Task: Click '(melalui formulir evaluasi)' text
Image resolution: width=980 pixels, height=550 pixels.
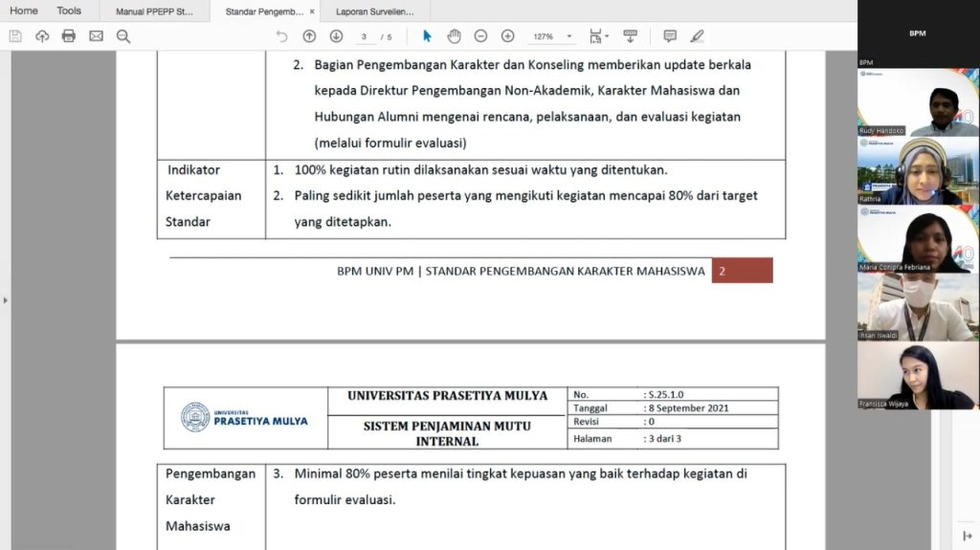Action: (390, 143)
